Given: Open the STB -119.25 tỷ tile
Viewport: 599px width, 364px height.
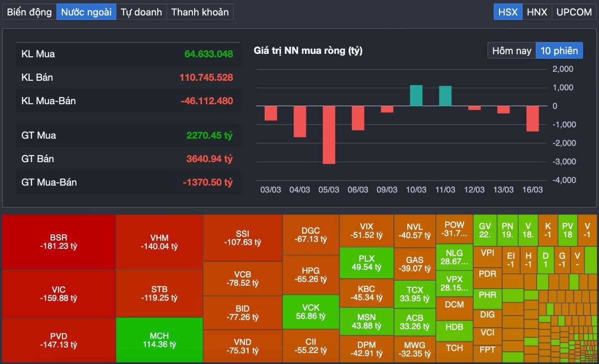Looking at the screenshot, I should coord(159,294).
